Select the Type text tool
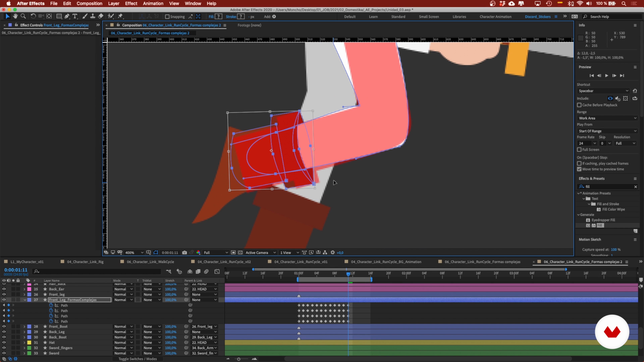 click(x=75, y=16)
